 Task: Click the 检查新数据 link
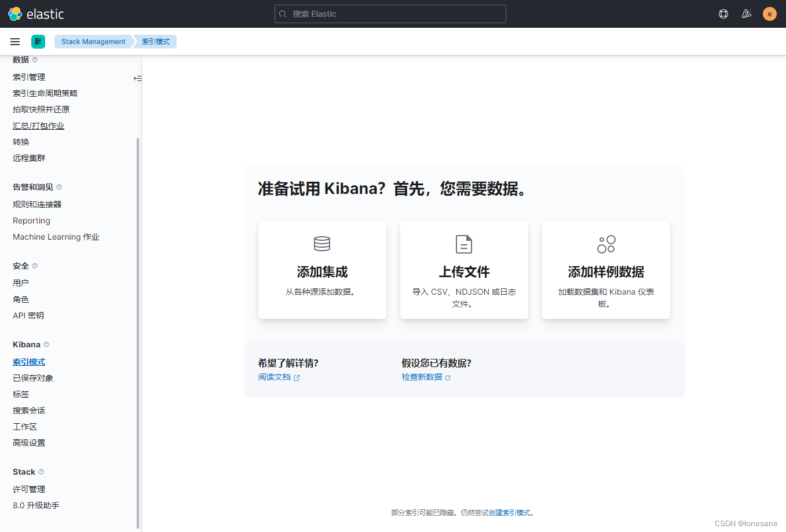pos(422,377)
